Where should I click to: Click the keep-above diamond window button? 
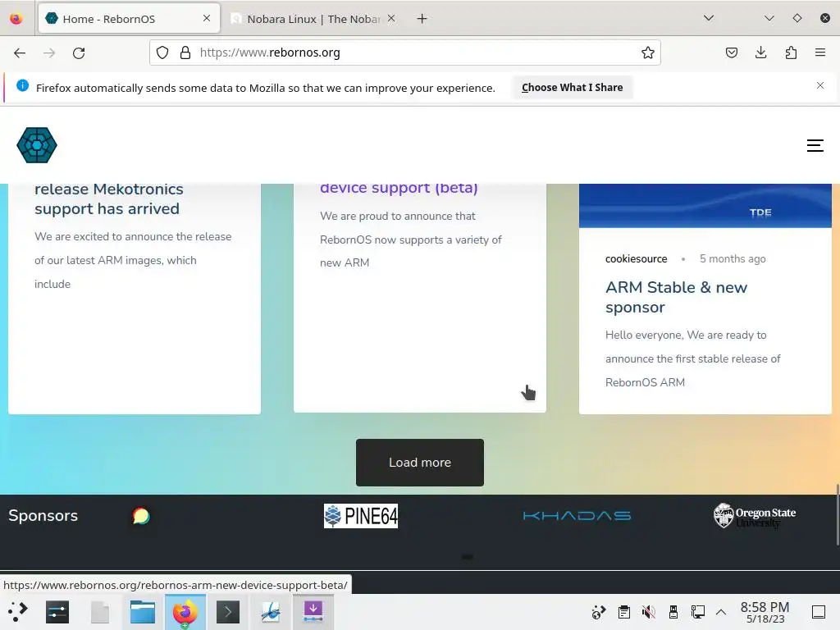coord(797,18)
